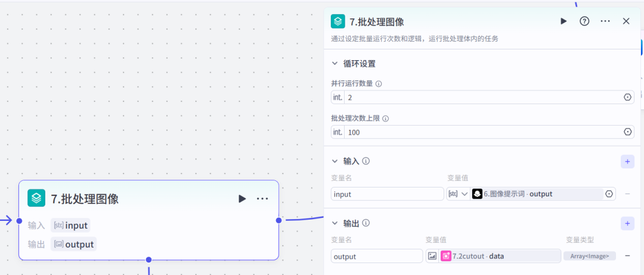Click the 变量值 header in 输入 section
This screenshot has height=275, width=644.
tap(457, 178)
